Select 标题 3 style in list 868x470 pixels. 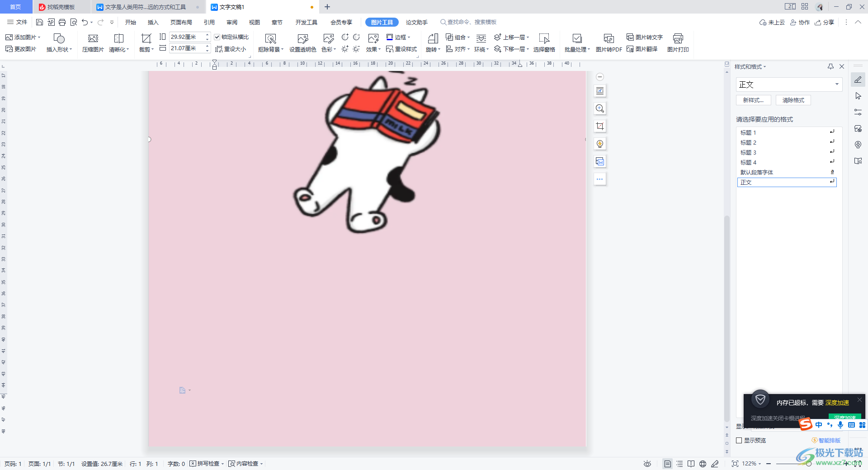[x=787, y=152]
